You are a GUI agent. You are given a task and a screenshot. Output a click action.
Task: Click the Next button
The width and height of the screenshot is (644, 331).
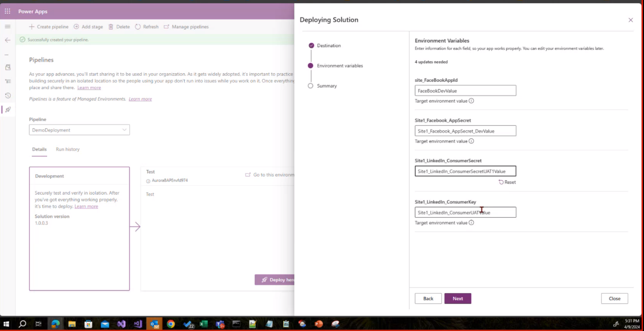(x=458, y=298)
